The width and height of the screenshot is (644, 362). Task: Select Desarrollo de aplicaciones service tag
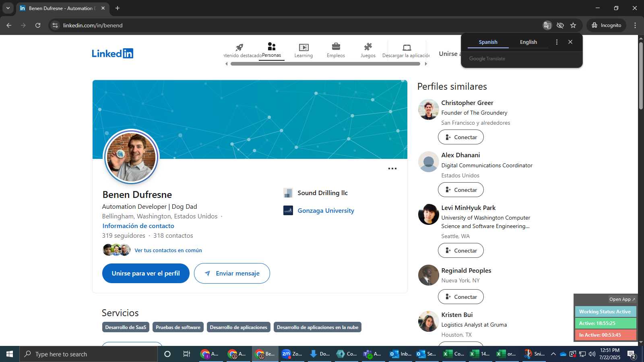pyautogui.click(x=238, y=327)
